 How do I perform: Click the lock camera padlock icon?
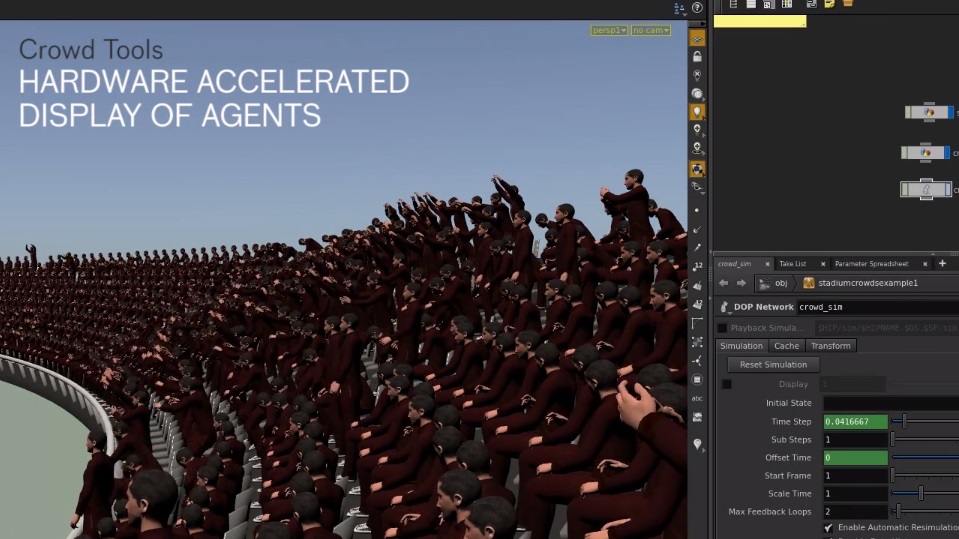[697, 57]
